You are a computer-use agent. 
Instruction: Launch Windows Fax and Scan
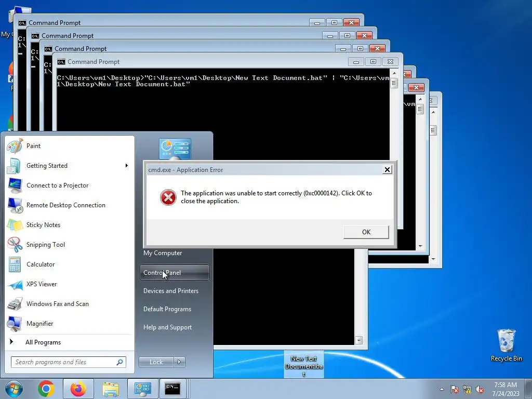tap(70, 303)
